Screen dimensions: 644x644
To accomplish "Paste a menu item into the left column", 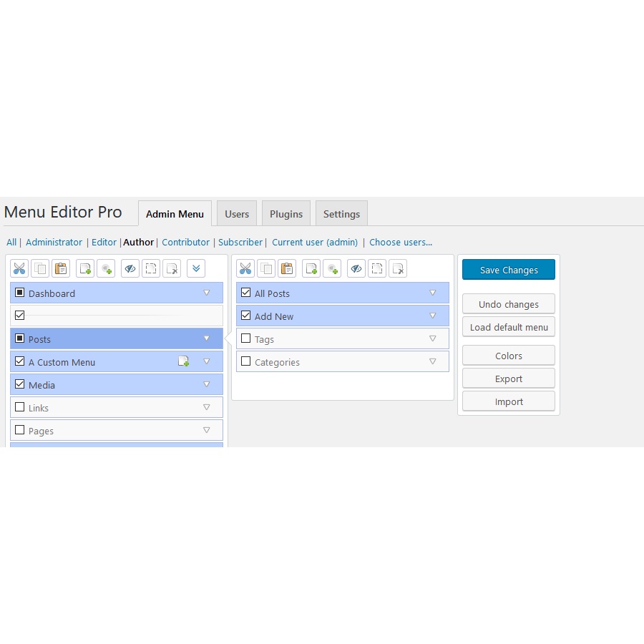I will 61,268.
